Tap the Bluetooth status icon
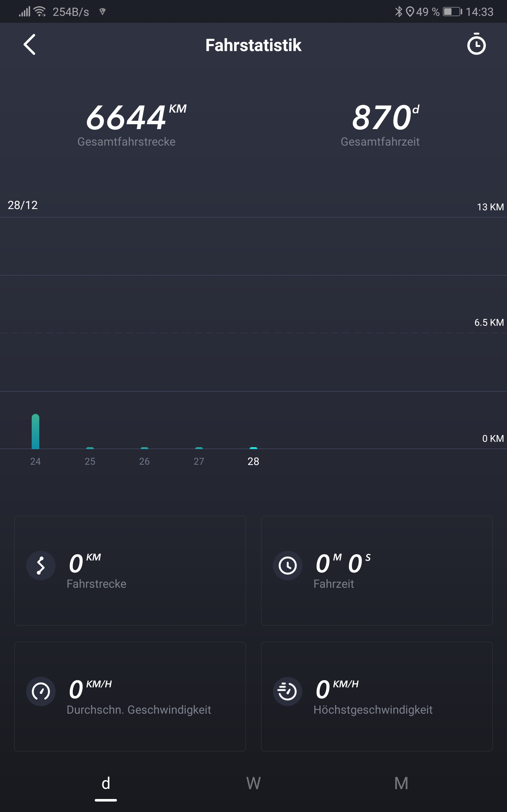This screenshot has width=507, height=812. (398, 12)
